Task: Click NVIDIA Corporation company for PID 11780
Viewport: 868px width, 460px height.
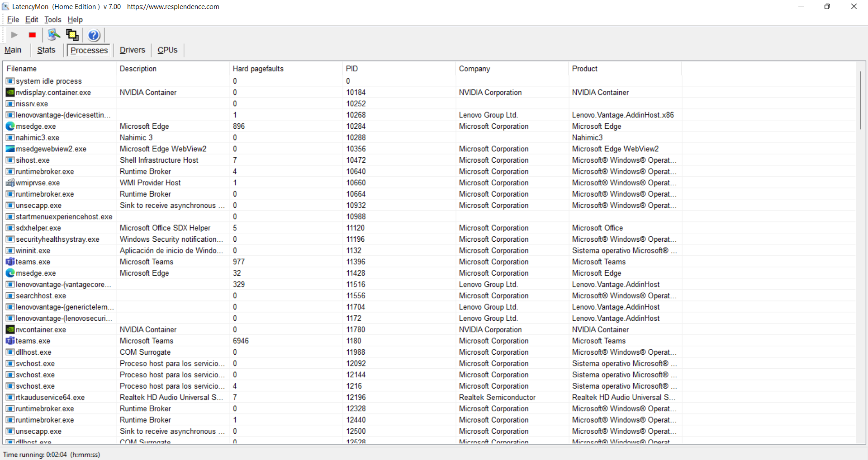Action: coord(490,329)
